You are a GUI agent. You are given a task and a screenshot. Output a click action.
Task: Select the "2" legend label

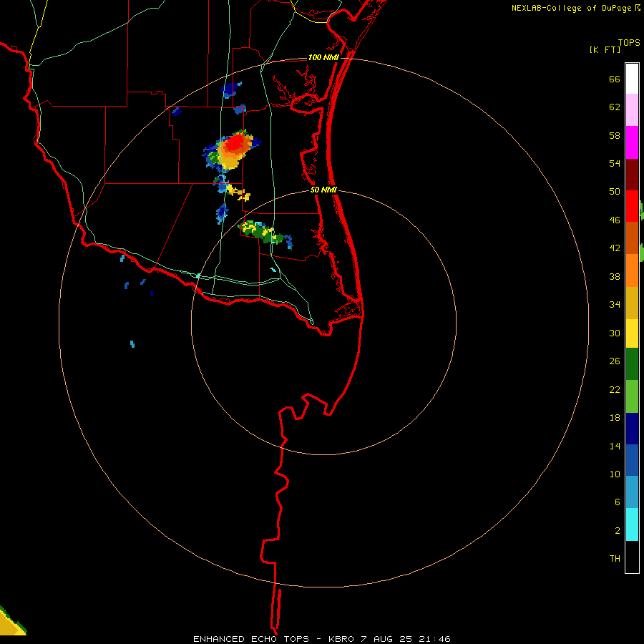tap(618, 530)
